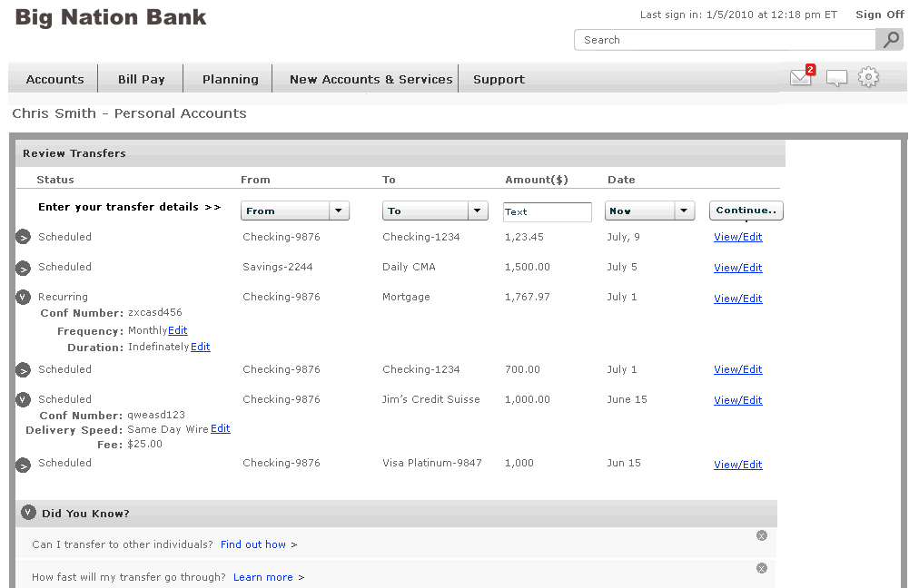919x588 pixels.
Task: Click the June 15 date cell
Action: (627, 399)
